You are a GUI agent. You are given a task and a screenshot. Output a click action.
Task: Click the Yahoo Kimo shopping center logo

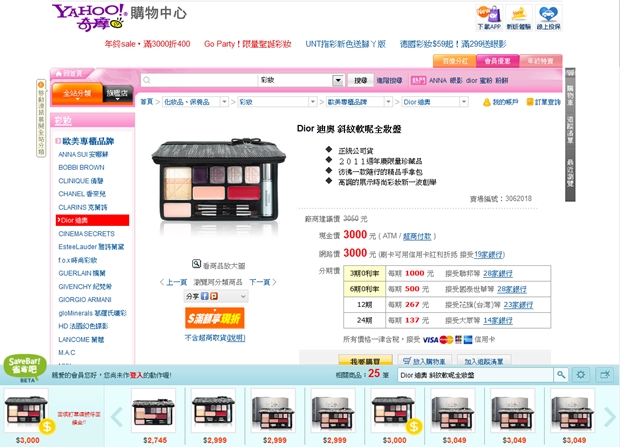click(x=119, y=17)
